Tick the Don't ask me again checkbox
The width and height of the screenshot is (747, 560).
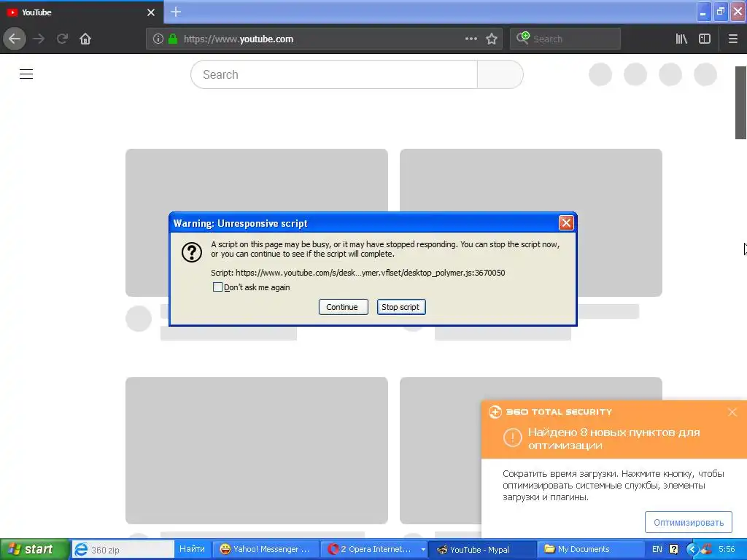217,287
